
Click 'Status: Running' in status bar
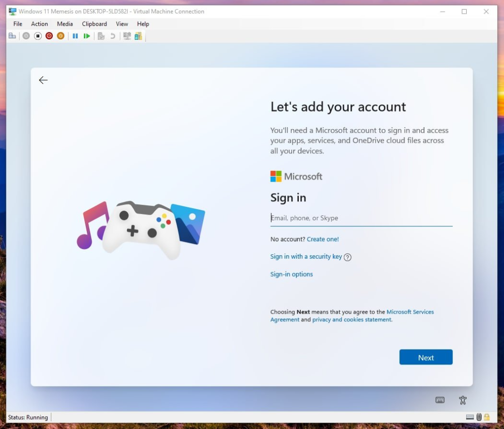[x=28, y=417]
